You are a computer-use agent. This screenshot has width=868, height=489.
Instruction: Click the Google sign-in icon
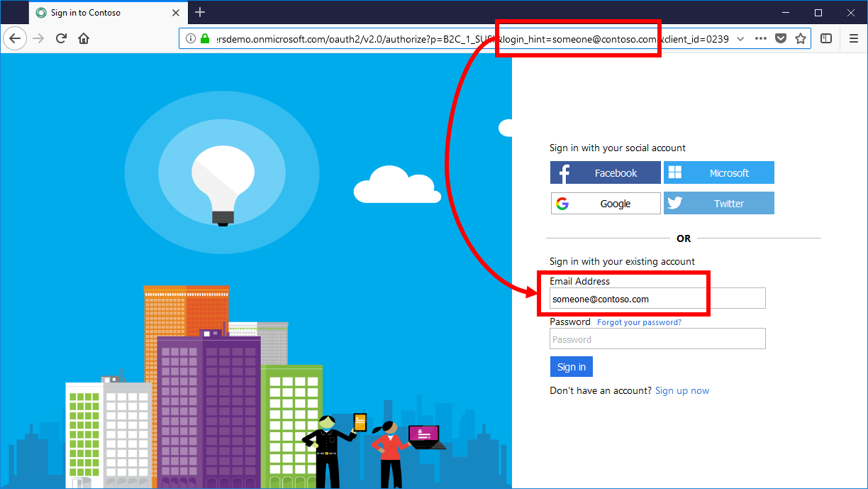point(562,203)
